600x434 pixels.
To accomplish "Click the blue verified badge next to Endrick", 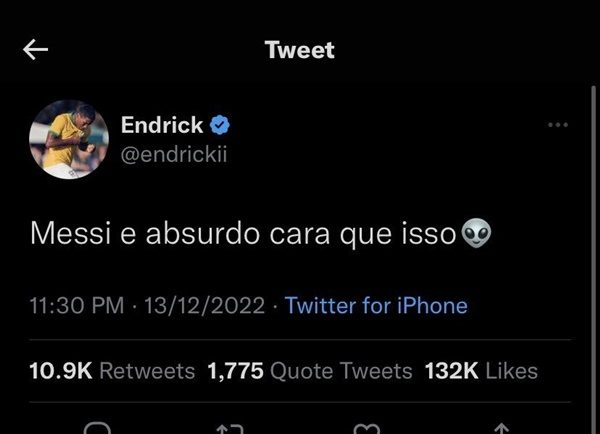I will point(220,125).
